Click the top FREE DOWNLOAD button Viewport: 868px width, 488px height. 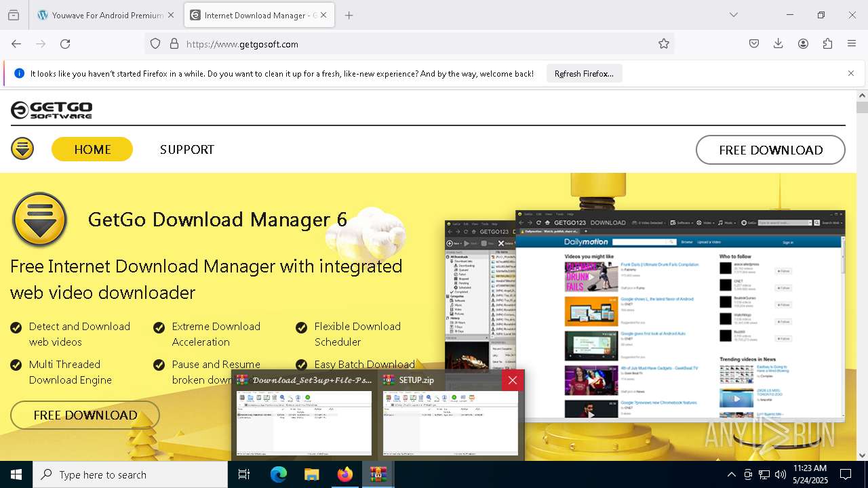coord(770,150)
